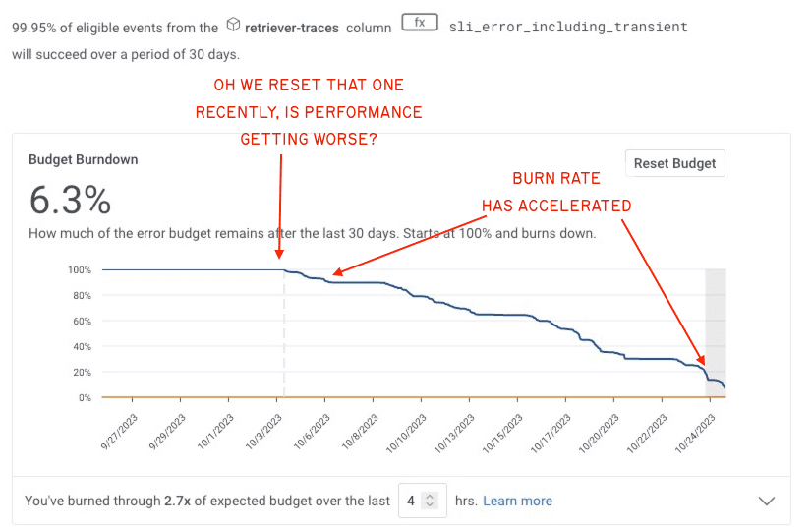The height and width of the screenshot is (532, 812).
Task: Expand the burn rate panel chevron
Action: 768,501
